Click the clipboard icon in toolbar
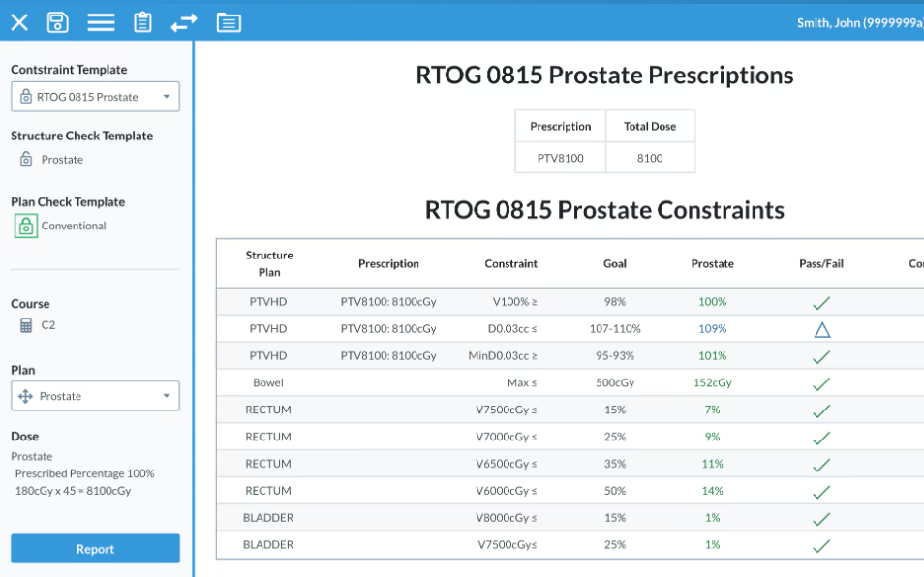Image resolution: width=924 pixels, height=577 pixels. (x=142, y=22)
